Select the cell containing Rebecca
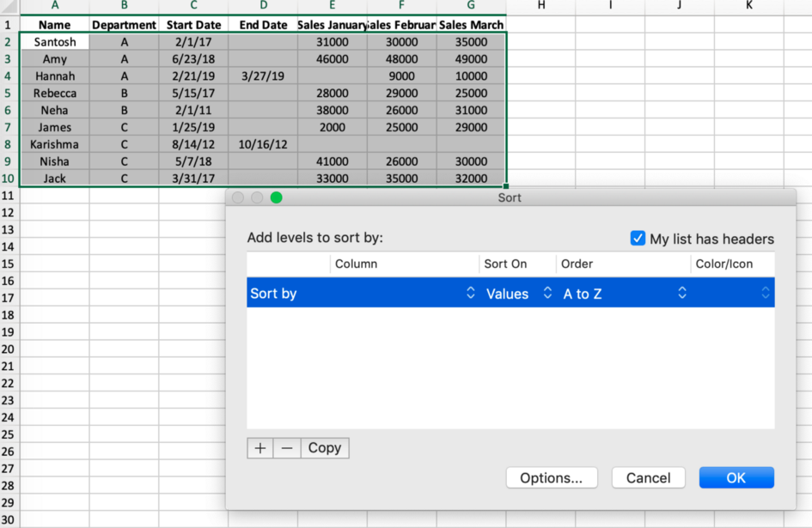This screenshot has height=528, width=812. pyautogui.click(x=55, y=94)
